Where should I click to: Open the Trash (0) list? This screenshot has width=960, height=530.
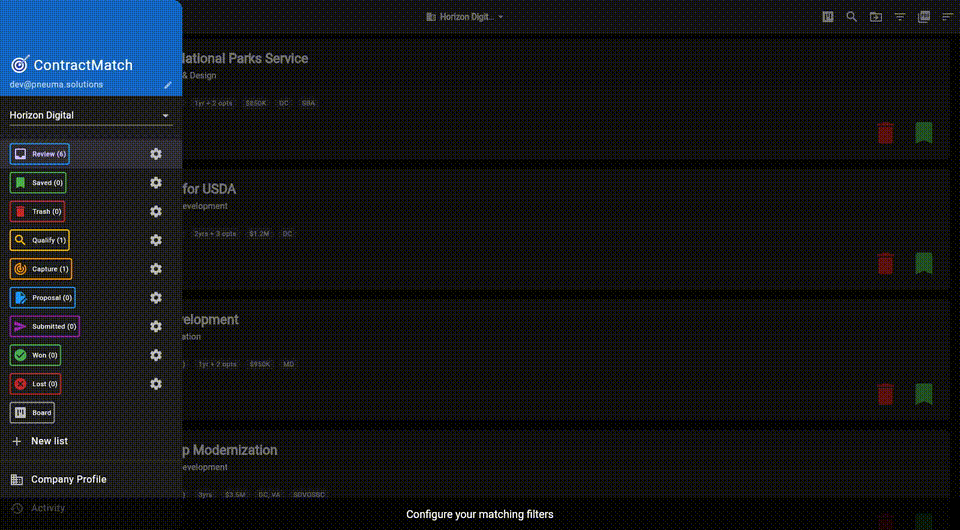(x=37, y=212)
